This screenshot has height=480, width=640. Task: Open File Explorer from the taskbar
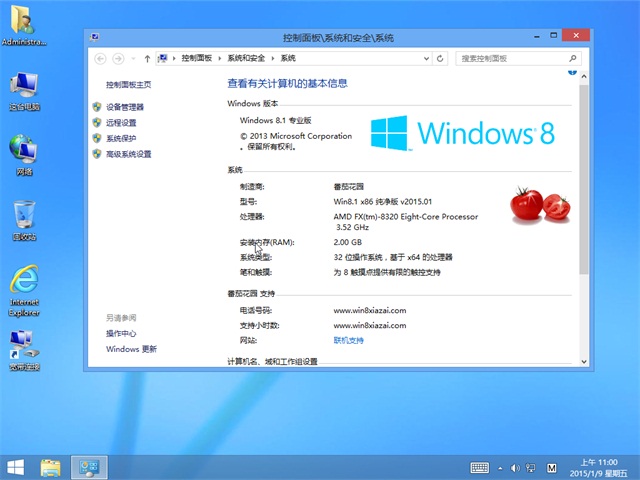(x=51, y=467)
